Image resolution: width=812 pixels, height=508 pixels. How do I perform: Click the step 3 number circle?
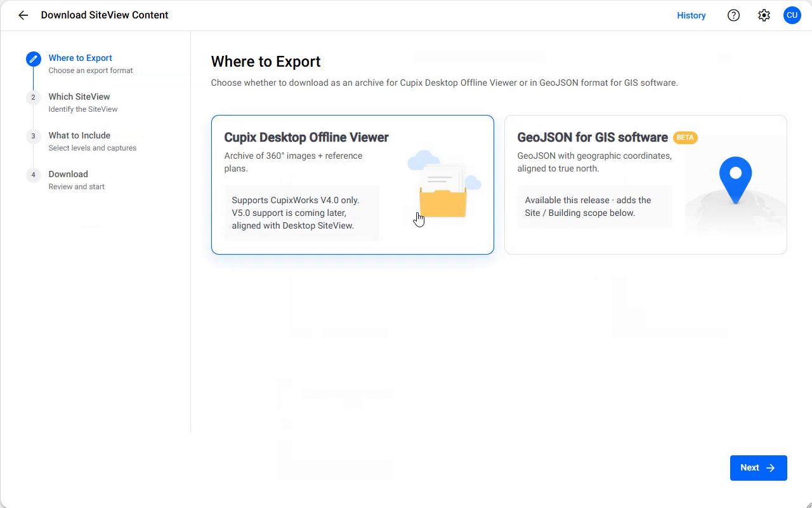pos(34,136)
